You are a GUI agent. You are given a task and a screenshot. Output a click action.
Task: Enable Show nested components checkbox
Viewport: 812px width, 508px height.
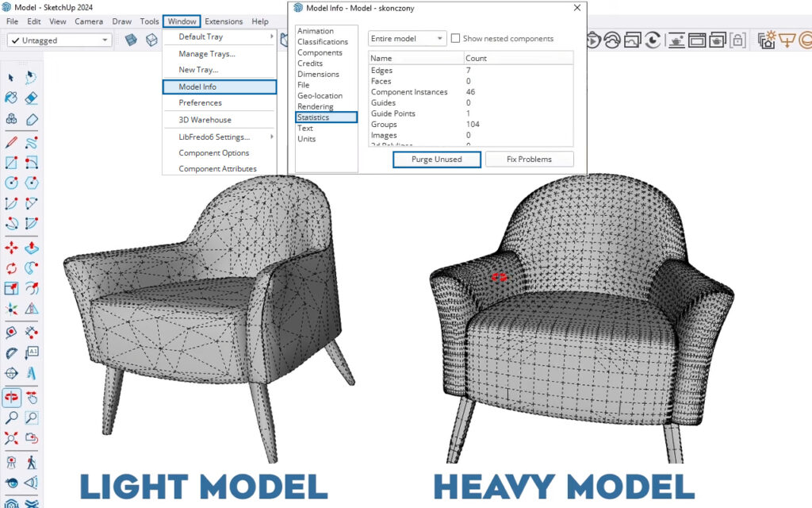point(456,38)
